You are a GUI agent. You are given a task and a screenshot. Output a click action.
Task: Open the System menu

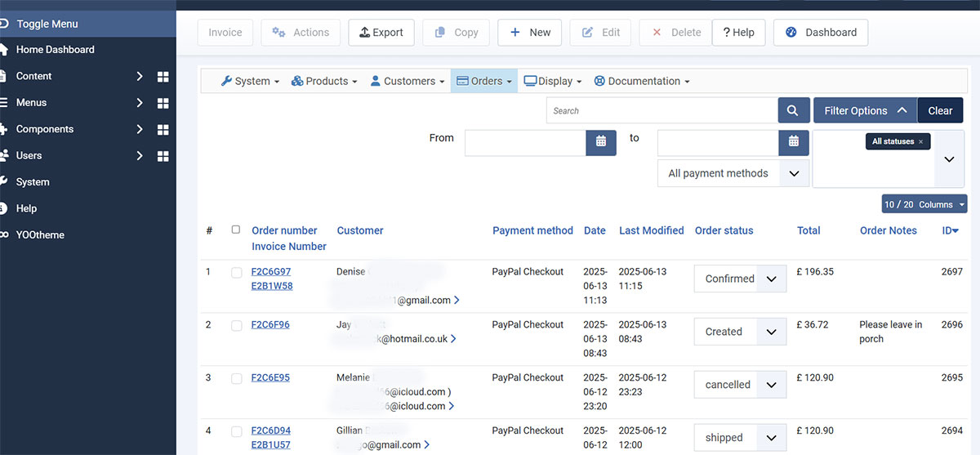tap(250, 81)
